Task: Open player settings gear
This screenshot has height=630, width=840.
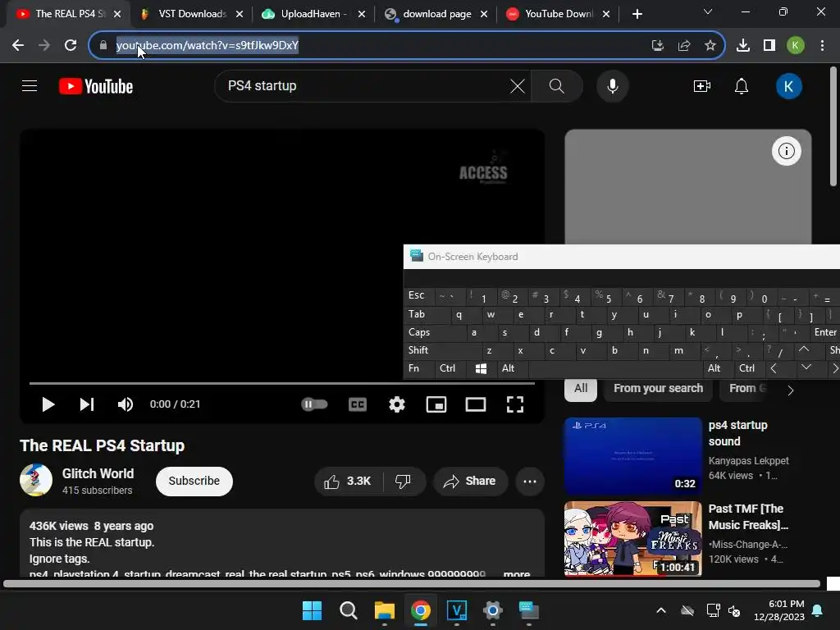Action: tap(396, 404)
